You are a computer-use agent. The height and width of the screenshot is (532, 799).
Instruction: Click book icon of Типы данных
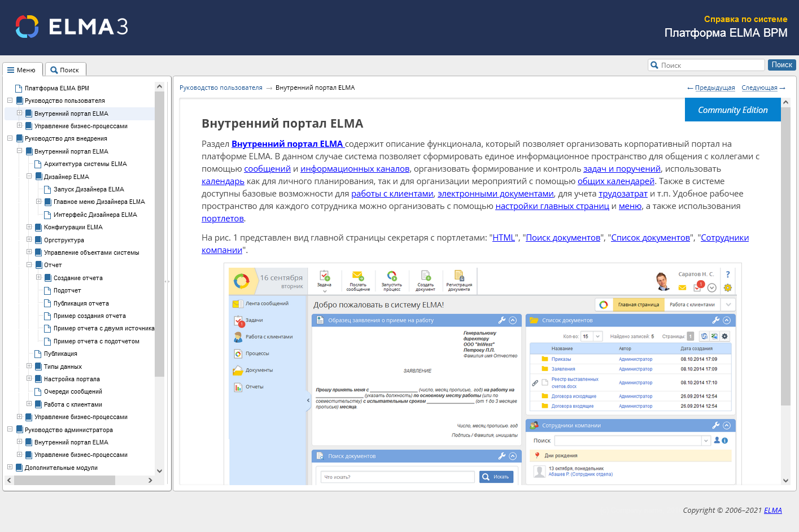39,367
